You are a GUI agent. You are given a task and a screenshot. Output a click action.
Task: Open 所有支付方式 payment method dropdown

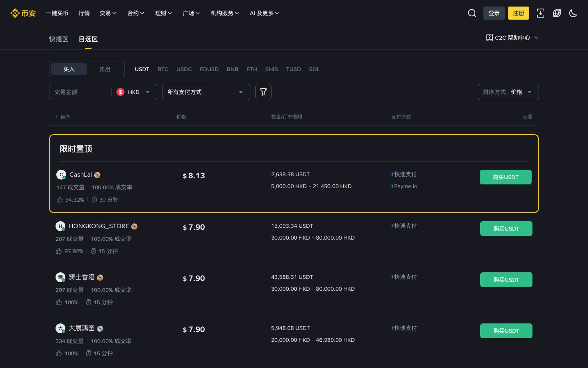point(206,92)
